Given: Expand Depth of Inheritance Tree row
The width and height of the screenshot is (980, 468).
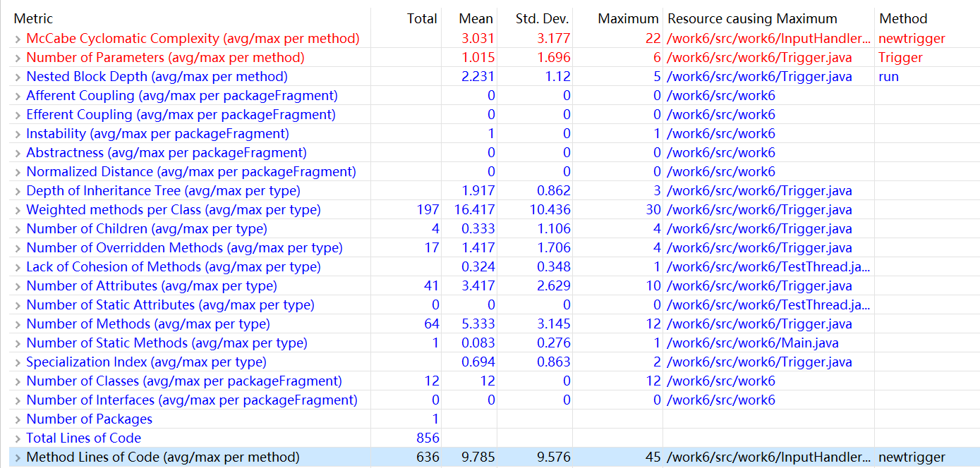Looking at the screenshot, I should (x=18, y=191).
